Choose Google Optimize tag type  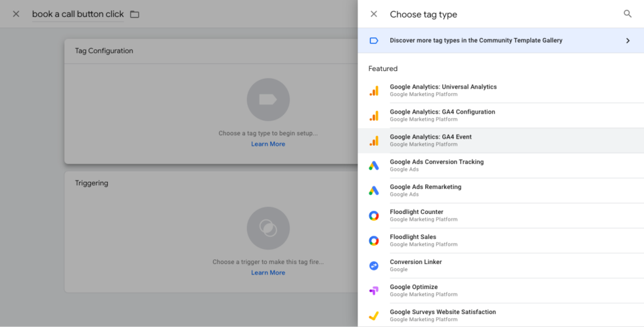pos(501,290)
